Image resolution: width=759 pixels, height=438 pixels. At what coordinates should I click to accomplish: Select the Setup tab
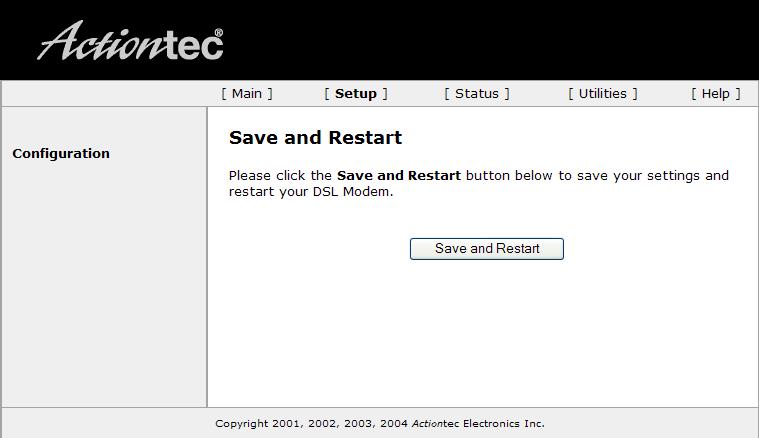[356, 93]
